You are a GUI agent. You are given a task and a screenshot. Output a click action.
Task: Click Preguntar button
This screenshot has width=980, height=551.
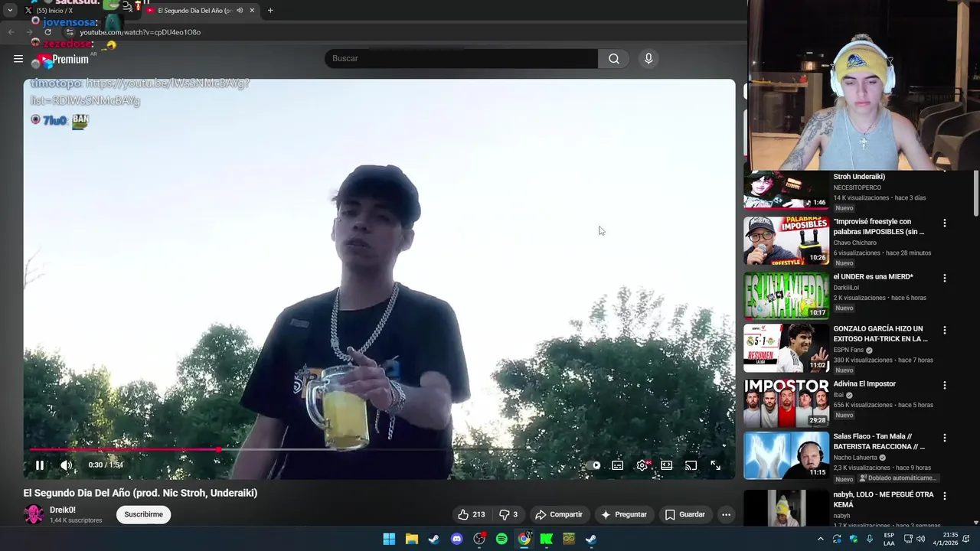624,514
